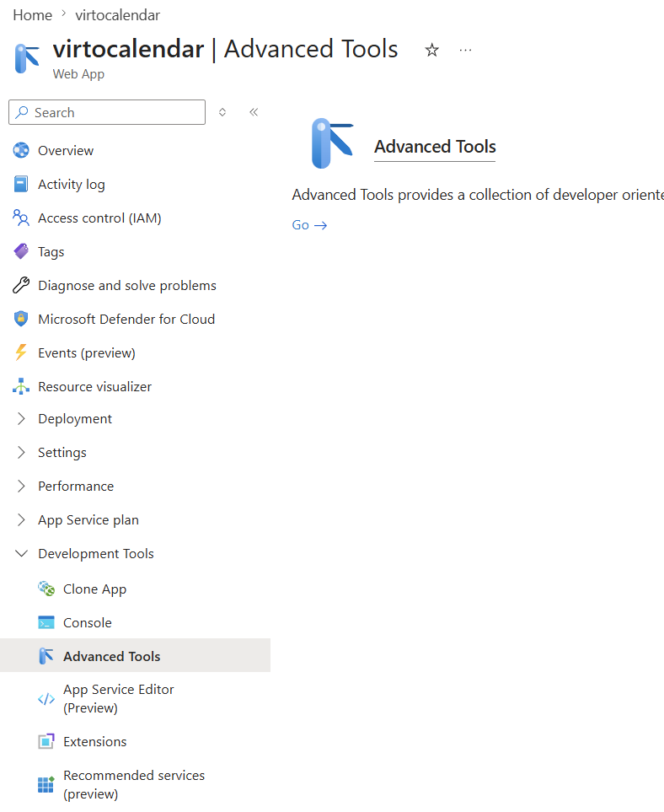
Task: Select Advanced Tools in sidebar
Action: pos(135,655)
